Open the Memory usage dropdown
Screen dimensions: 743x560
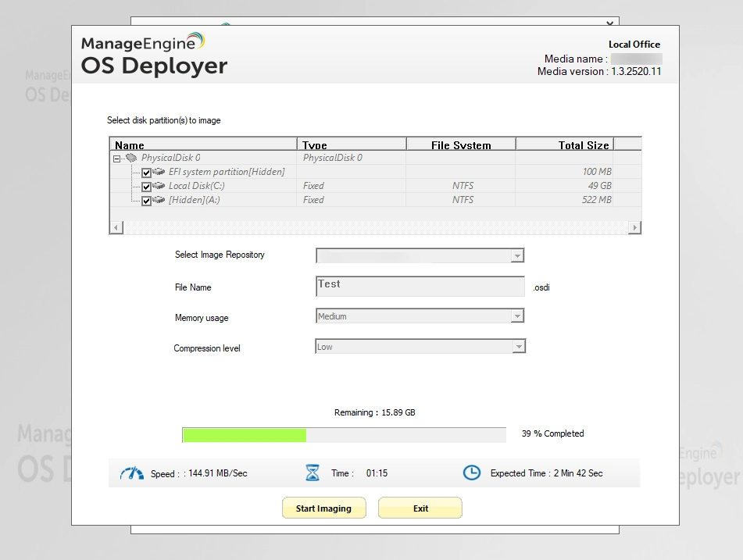coord(517,316)
